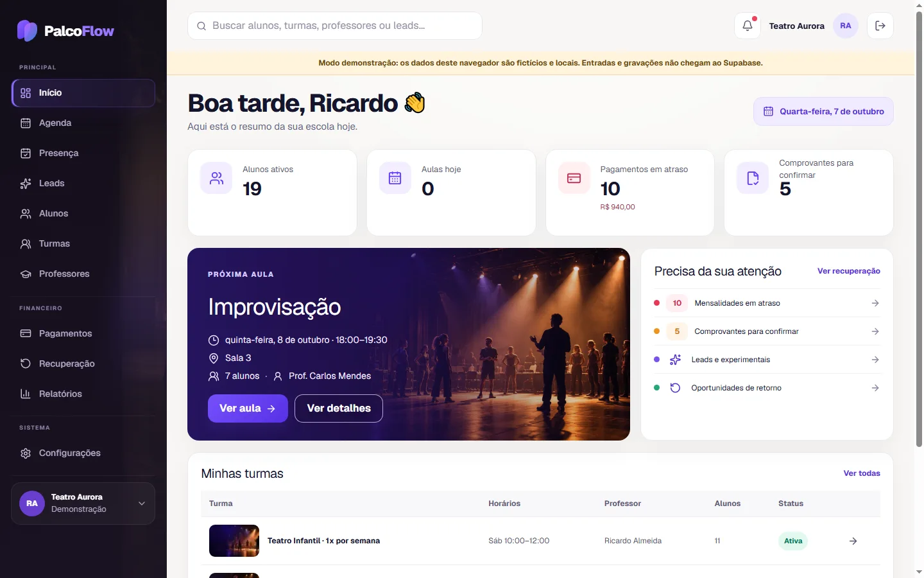Open Professores in the sidebar
The width and height of the screenshot is (924, 578).
click(x=83, y=274)
